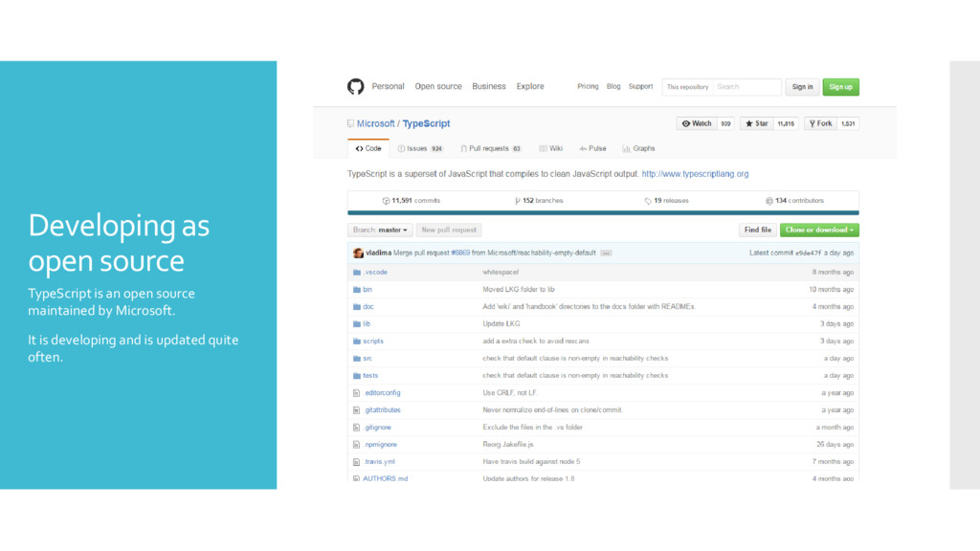Open the TypeScript repository link
Image resolution: width=980 pixels, height=551 pixels.
(426, 123)
